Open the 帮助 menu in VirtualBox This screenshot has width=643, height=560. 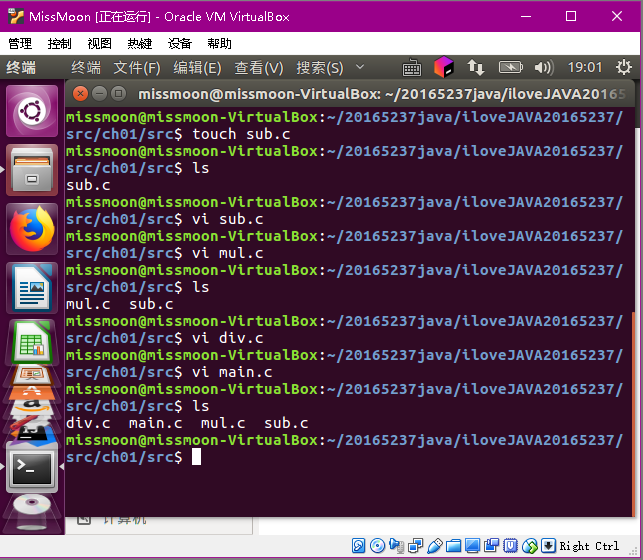[219, 43]
